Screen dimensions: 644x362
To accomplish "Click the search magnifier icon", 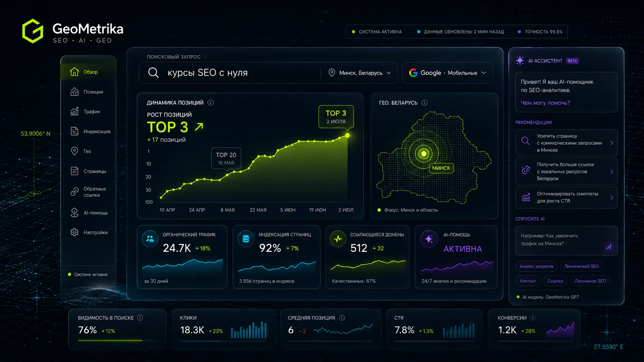I will [153, 73].
